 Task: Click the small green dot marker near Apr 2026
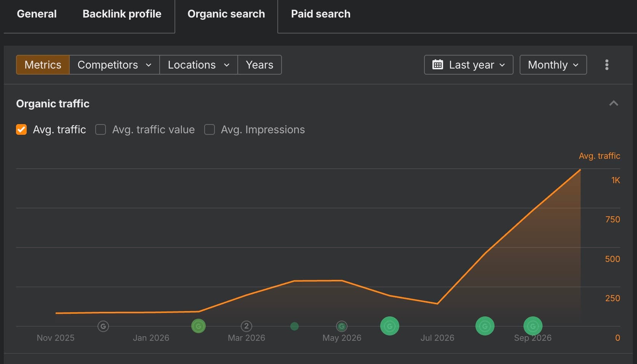[x=294, y=326]
